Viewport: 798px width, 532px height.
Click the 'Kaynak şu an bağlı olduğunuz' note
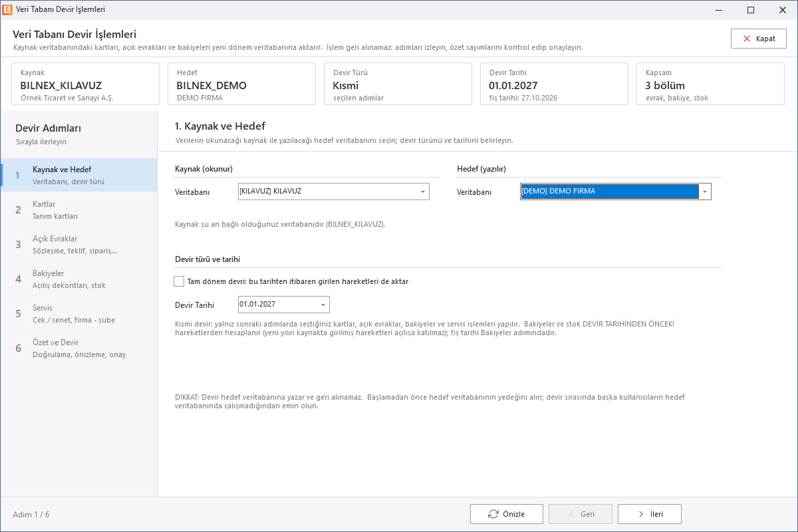280,224
